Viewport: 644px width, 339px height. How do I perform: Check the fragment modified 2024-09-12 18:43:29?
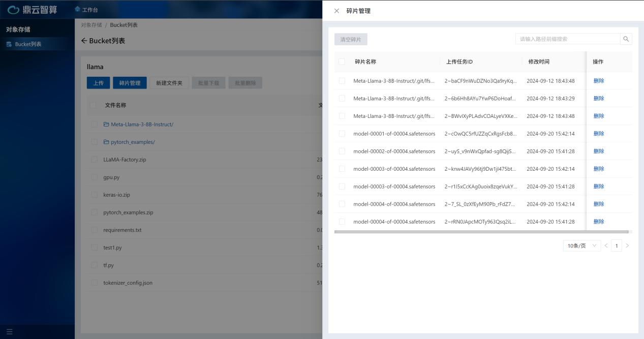(342, 99)
